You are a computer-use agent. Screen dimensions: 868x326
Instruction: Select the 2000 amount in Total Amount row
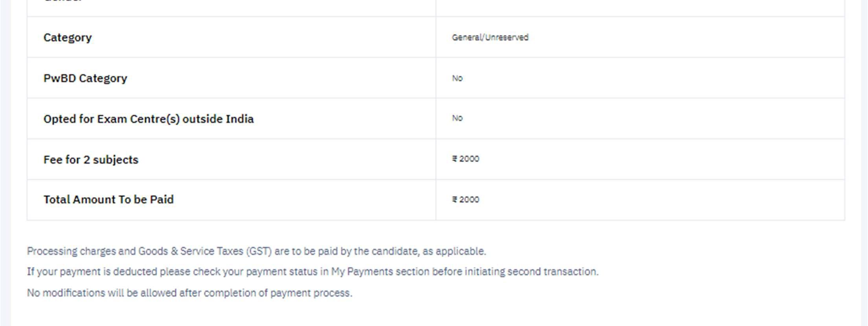(469, 200)
